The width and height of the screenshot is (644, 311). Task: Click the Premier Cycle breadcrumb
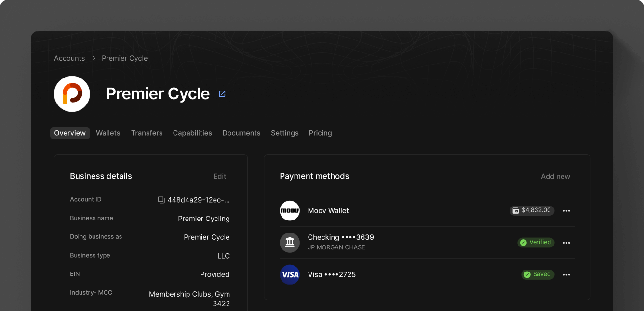[x=124, y=58]
